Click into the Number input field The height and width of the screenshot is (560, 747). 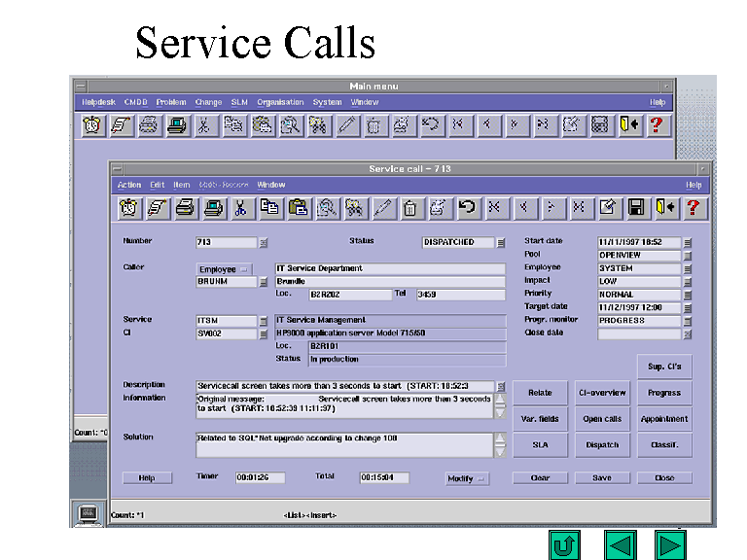coord(227,243)
